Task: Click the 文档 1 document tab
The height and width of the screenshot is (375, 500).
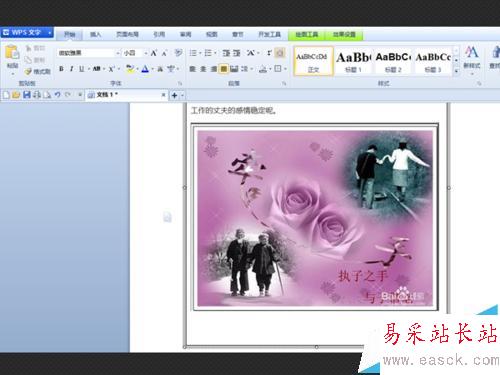Action: pyautogui.click(x=126, y=95)
